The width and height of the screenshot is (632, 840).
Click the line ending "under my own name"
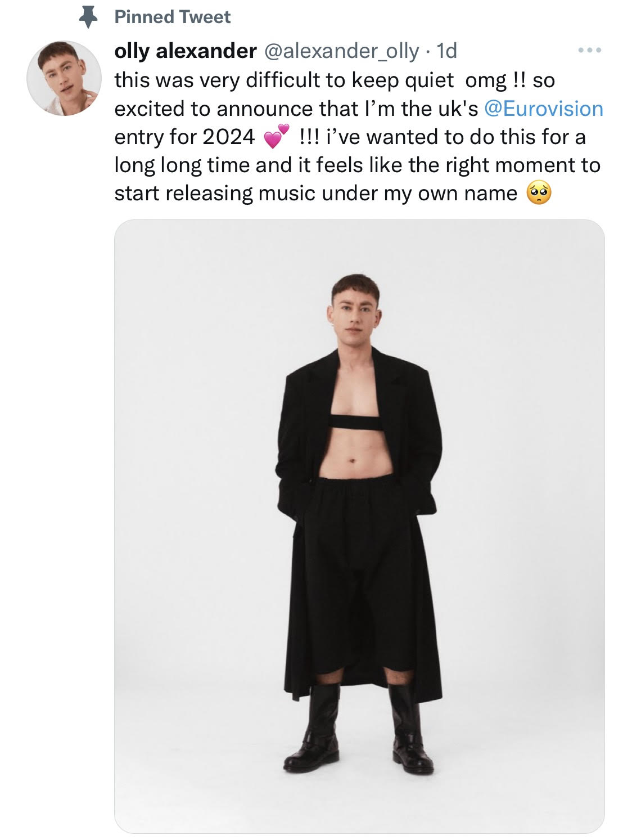[x=315, y=193]
